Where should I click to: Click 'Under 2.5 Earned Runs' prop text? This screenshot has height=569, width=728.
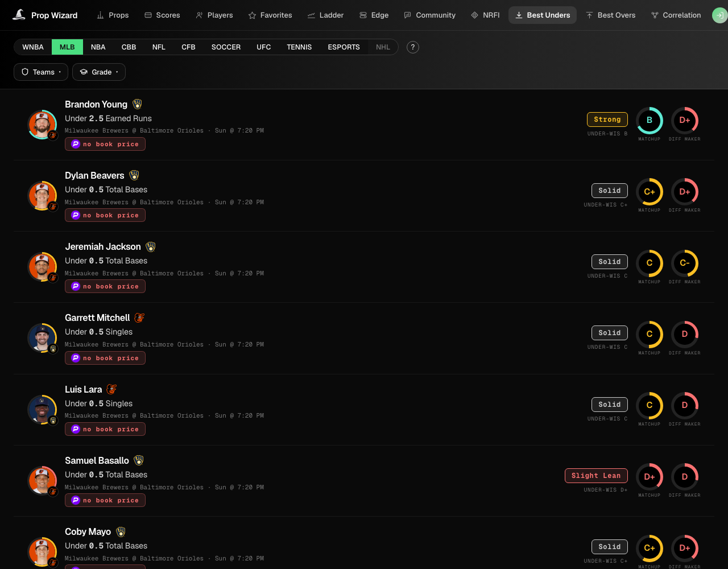pyautogui.click(x=108, y=118)
